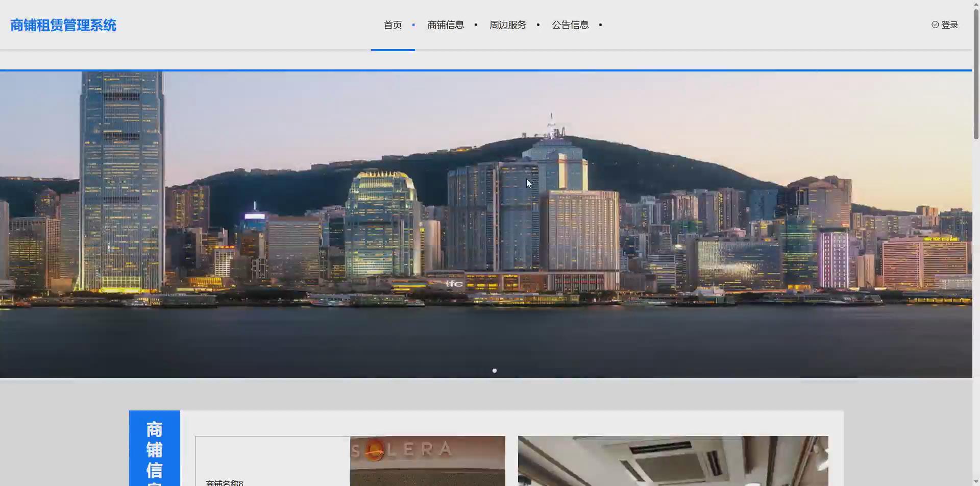Click the scrollbar up arrow

(975, 4)
